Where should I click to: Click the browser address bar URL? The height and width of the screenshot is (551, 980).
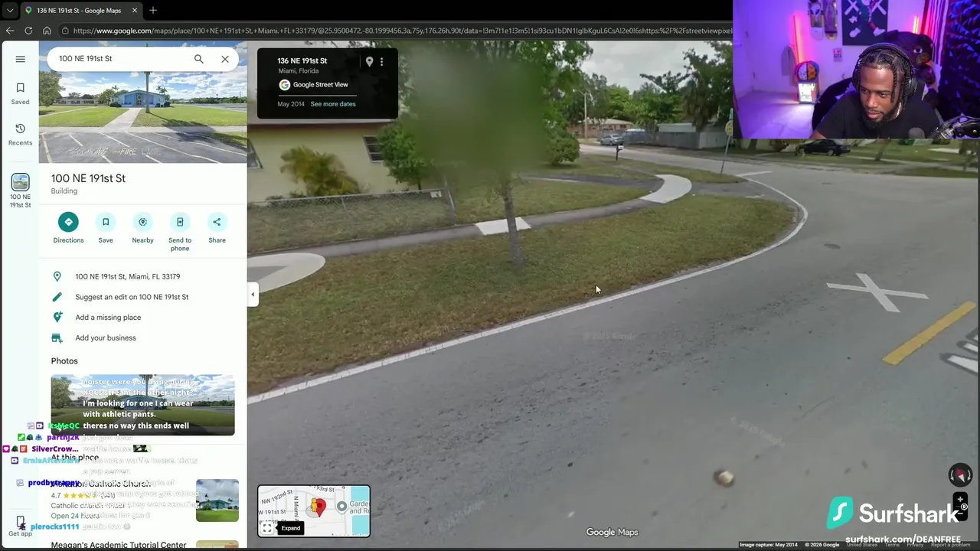402,31
